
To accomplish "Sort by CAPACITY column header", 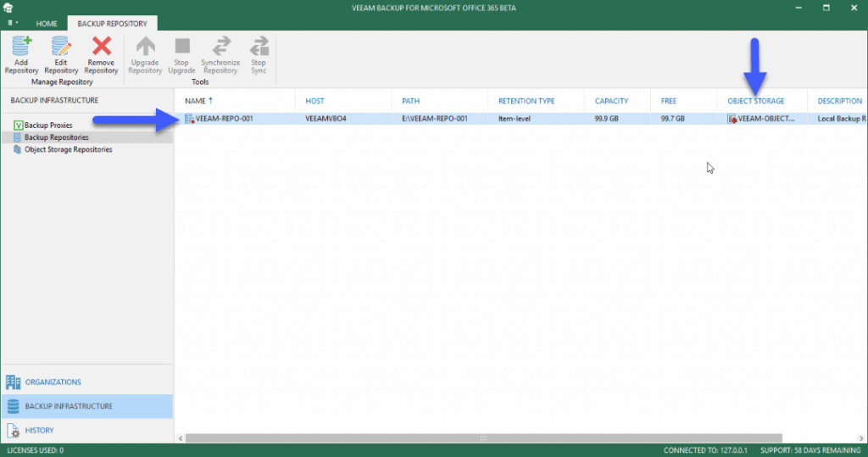I will pyautogui.click(x=612, y=101).
